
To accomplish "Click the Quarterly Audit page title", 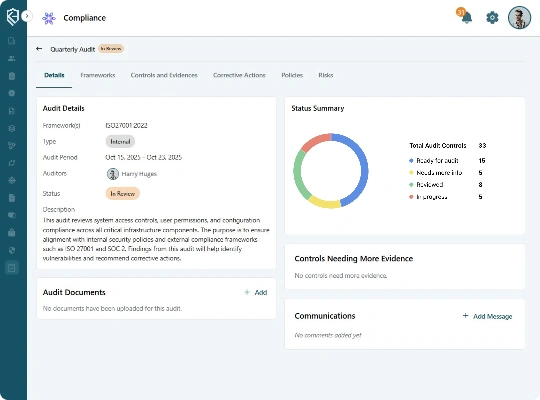I will coord(73,49).
